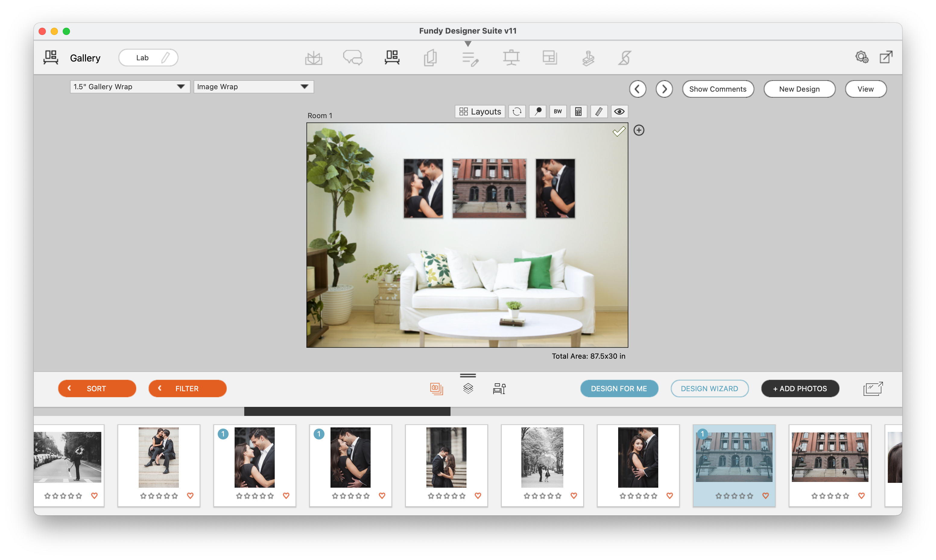Image resolution: width=936 pixels, height=560 pixels.
Task: Click the module indicator triangle below the title
Action: [x=468, y=44]
